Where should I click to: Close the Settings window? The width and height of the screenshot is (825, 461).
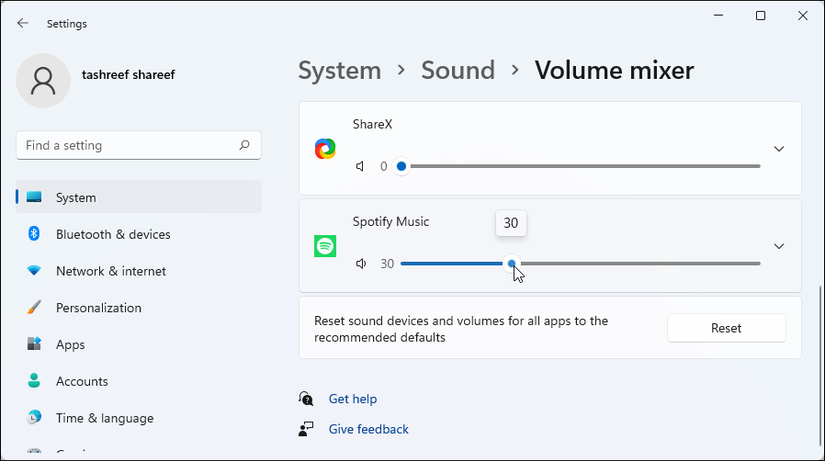coord(802,16)
